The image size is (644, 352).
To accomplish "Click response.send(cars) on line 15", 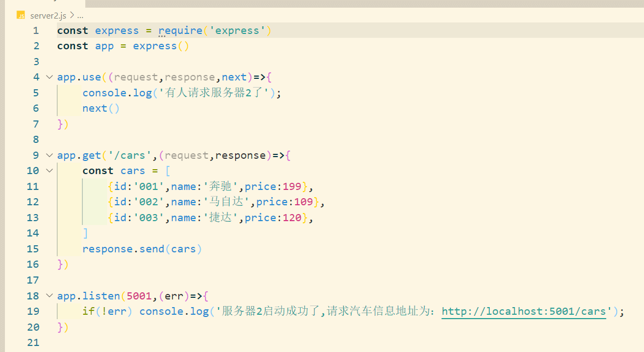I will point(142,249).
